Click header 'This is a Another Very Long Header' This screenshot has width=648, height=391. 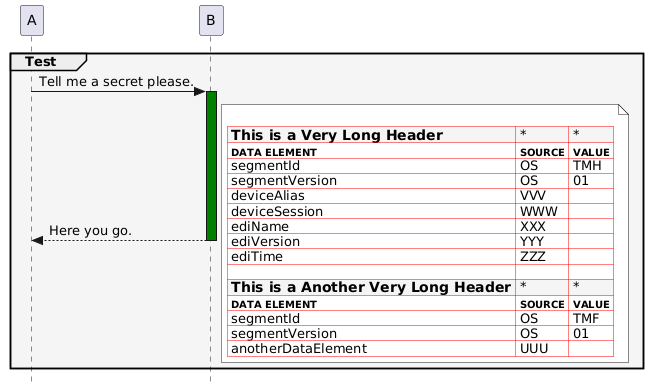(x=371, y=287)
